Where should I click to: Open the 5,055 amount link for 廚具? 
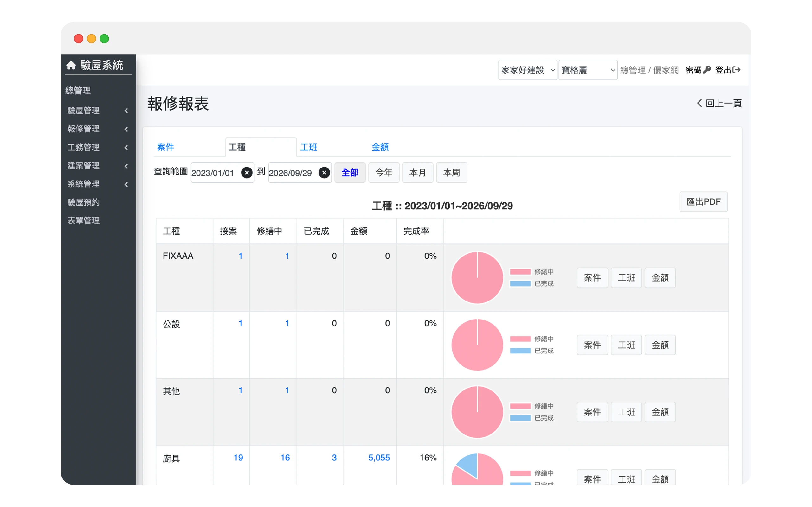click(x=379, y=458)
